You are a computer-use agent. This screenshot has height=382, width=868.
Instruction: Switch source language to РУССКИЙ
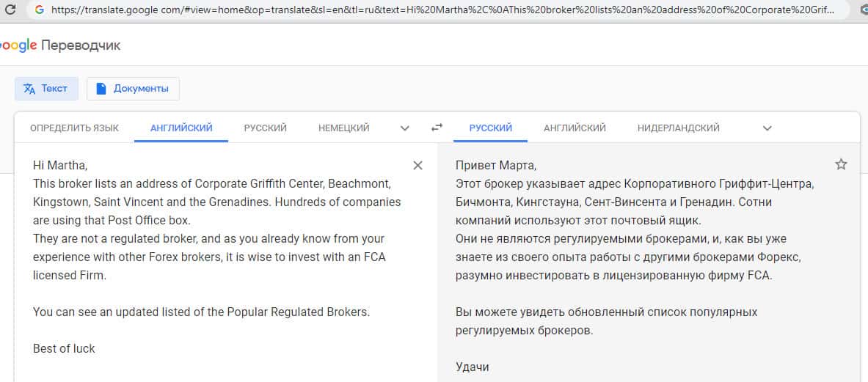(x=266, y=128)
